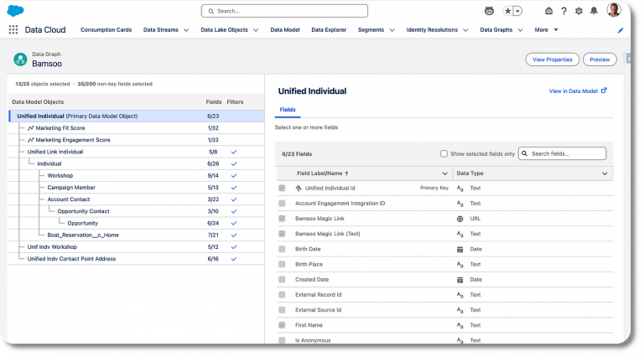Open the Data Type column menu chevron
The height and width of the screenshot is (357, 644).
coord(605,173)
